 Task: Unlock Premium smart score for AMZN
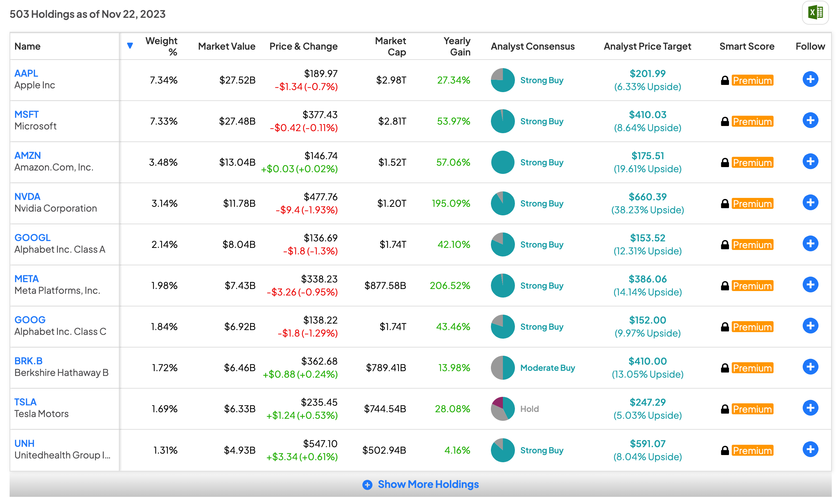click(x=752, y=163)
